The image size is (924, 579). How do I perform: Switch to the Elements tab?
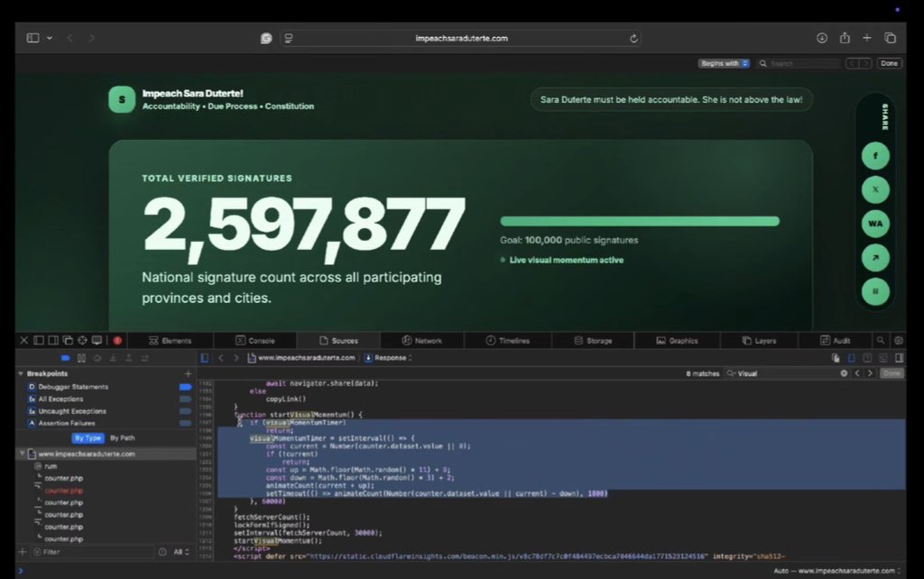pyautogui.click(x=171, y=340)
